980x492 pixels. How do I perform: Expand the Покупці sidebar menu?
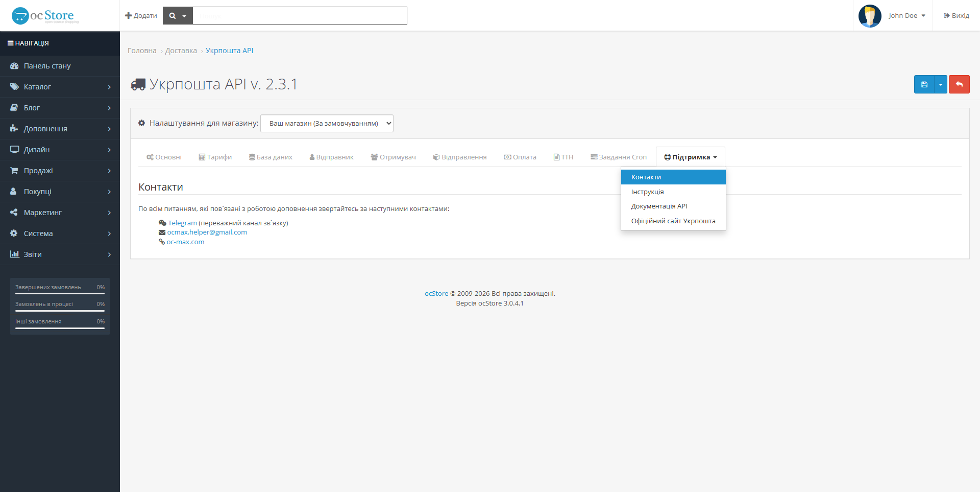[x=60, y=192]
